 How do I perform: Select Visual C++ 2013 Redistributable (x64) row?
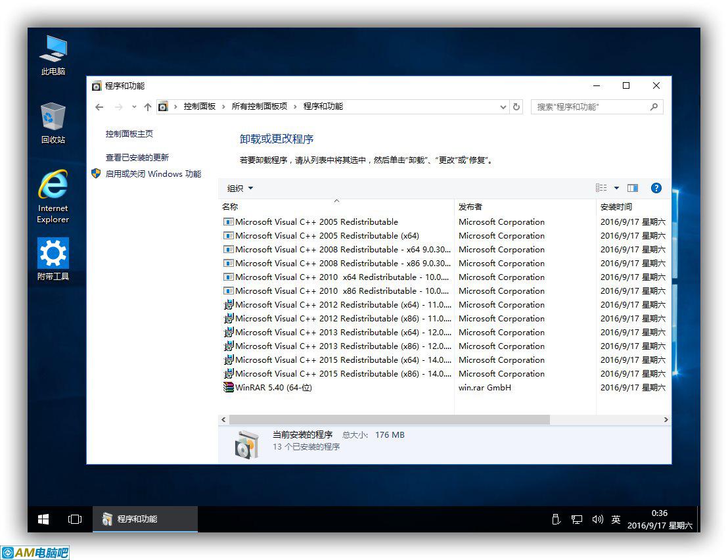[444, 333]
